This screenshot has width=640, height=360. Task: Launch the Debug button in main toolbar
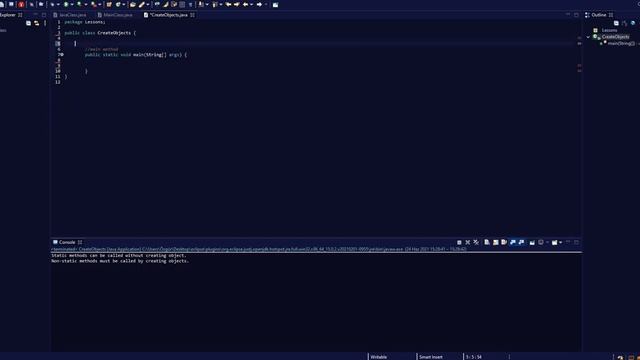pos(52,4)
